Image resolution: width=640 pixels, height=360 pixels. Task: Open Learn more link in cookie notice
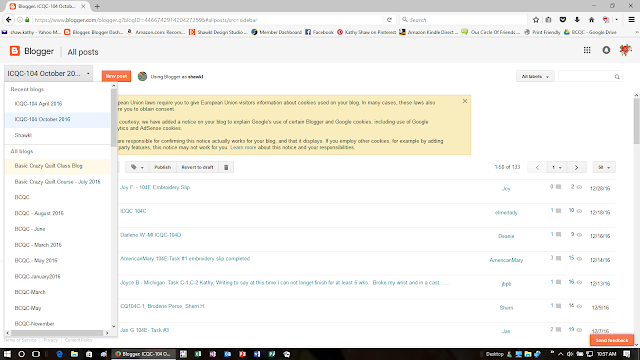tap(243, 147)
